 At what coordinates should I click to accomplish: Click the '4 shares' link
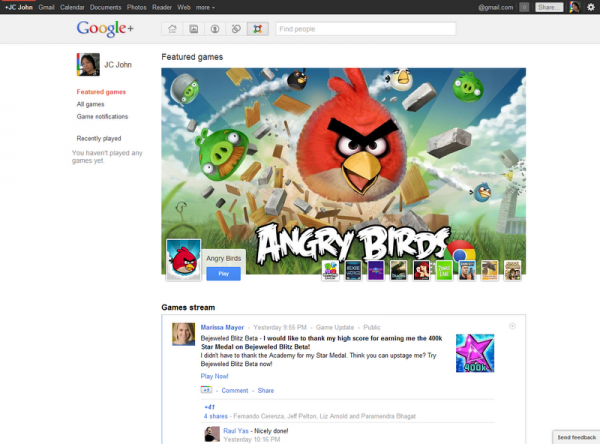click(216, 416)
